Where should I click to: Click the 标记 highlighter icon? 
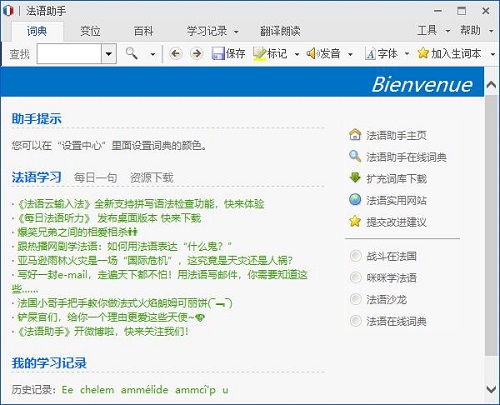pos(259,54)
